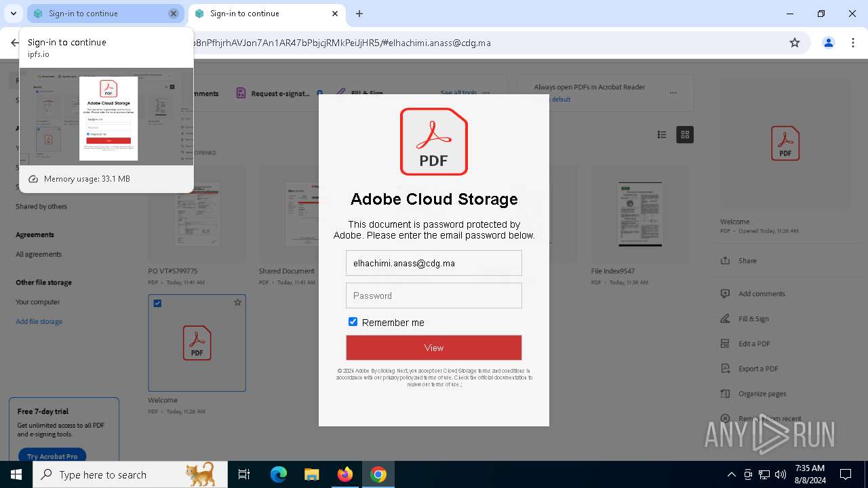Open the Chrome three-dot menu
868x488 pixels.
click(853, 43)
